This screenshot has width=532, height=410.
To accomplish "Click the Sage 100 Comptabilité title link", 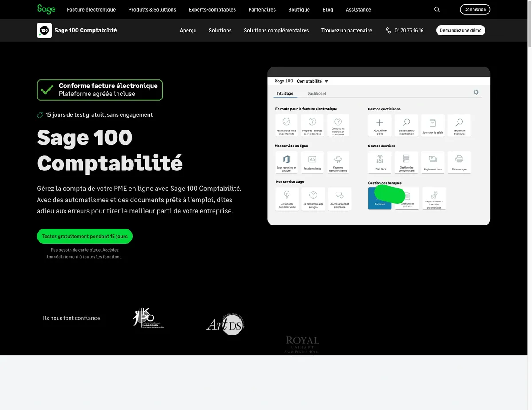I will pyautogui.click(x=86, y=30).
